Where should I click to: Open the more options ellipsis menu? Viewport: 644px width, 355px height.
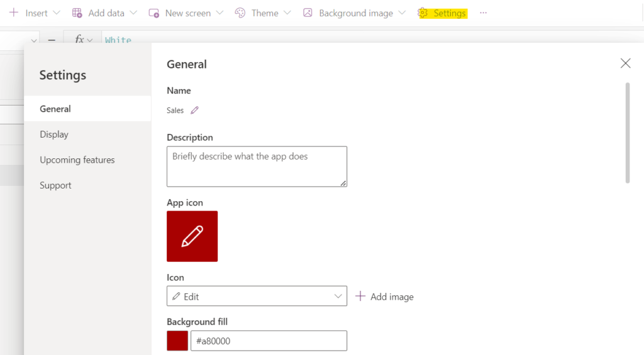pos(484,13)
